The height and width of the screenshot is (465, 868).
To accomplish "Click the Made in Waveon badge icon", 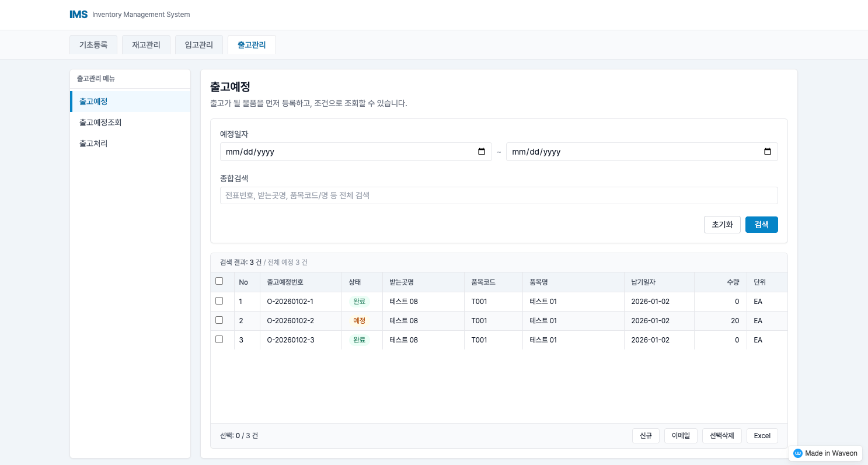I will (797, 453).
